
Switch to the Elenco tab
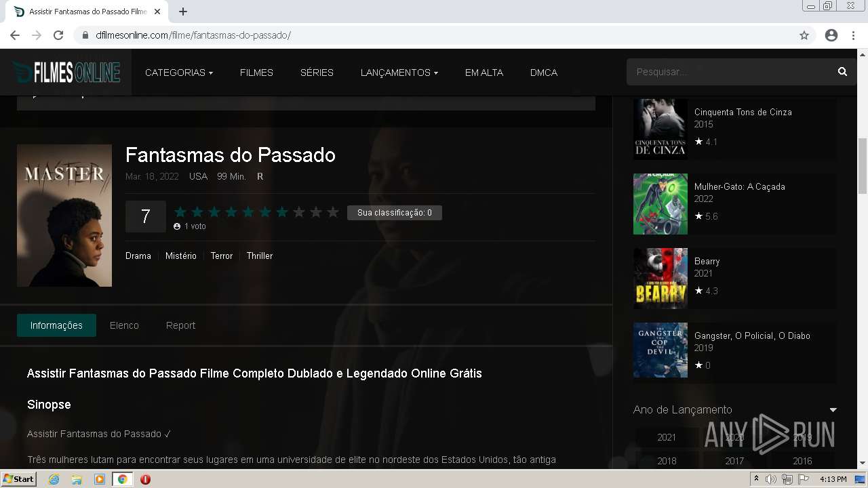coord(124,325)
